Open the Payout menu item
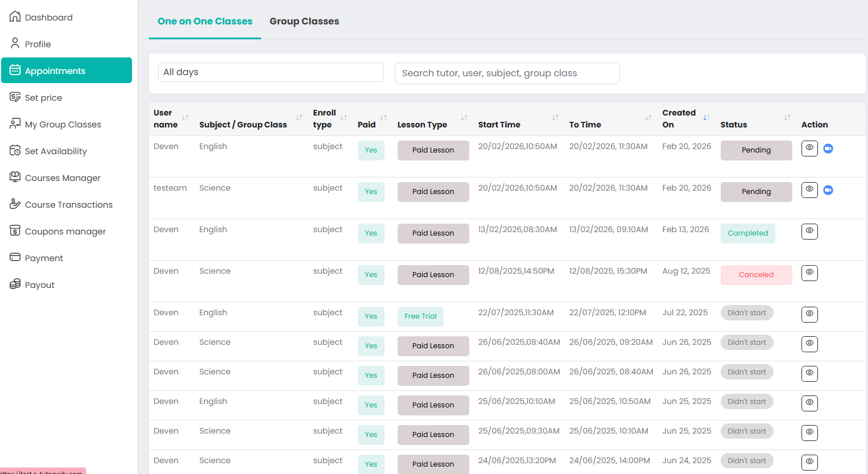Image resolution: width=868 pixels, height=474 pixels. coord(67,285)
